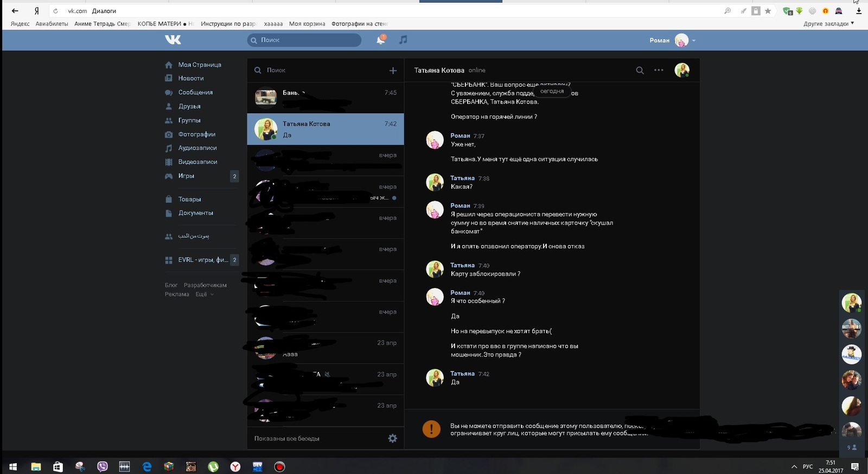868x474 pixels.
Task: Open the Edge browser from the taskbar
Action: (x=146, y=466)
